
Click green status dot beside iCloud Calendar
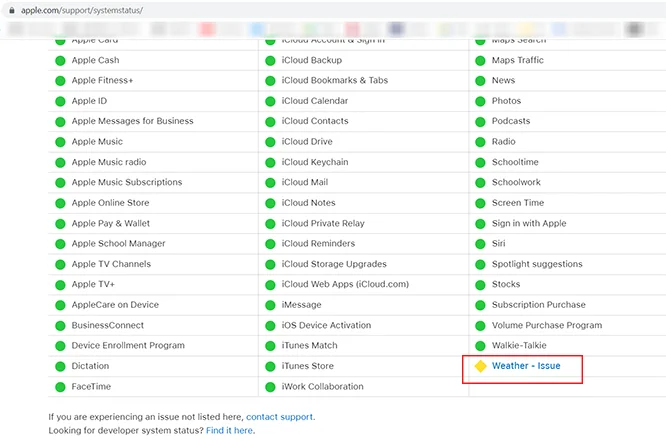(x=270, y=102)
